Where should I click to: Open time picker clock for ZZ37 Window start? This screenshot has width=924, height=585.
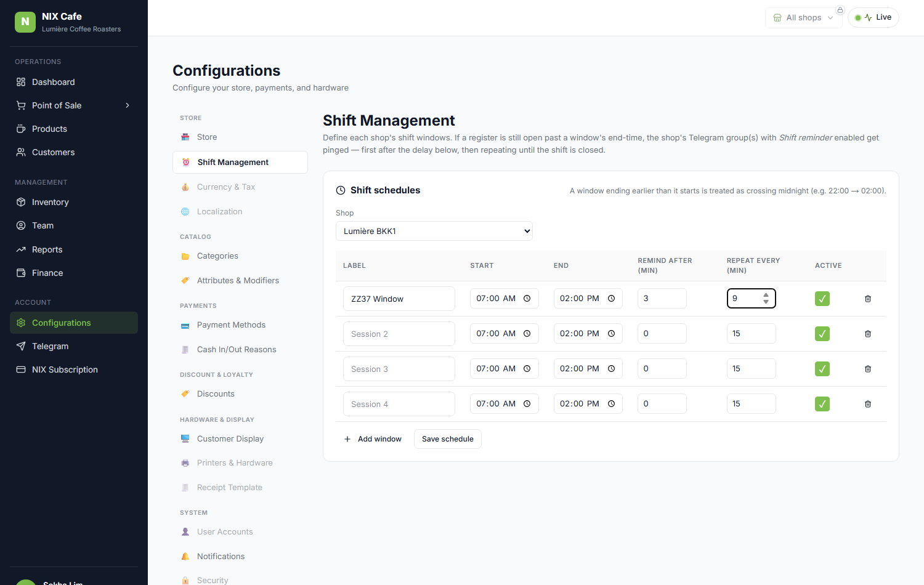tap(527, 299)
